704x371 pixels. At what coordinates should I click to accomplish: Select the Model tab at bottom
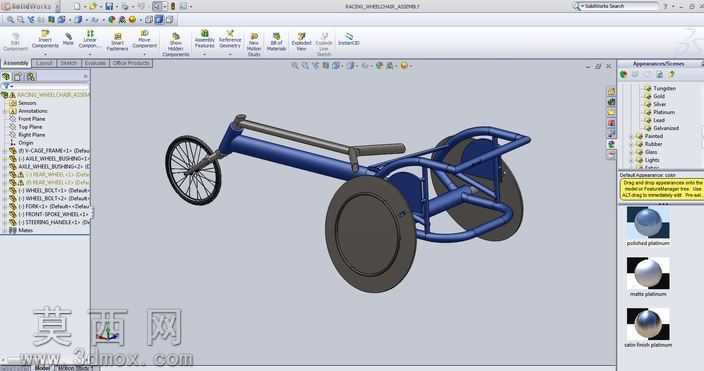43,368
